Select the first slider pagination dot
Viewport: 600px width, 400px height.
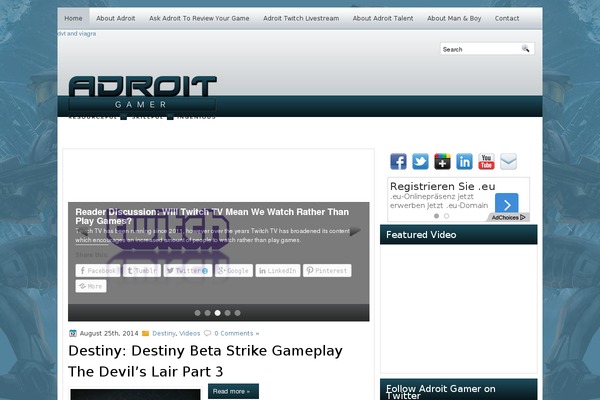[x=197, y=313]
